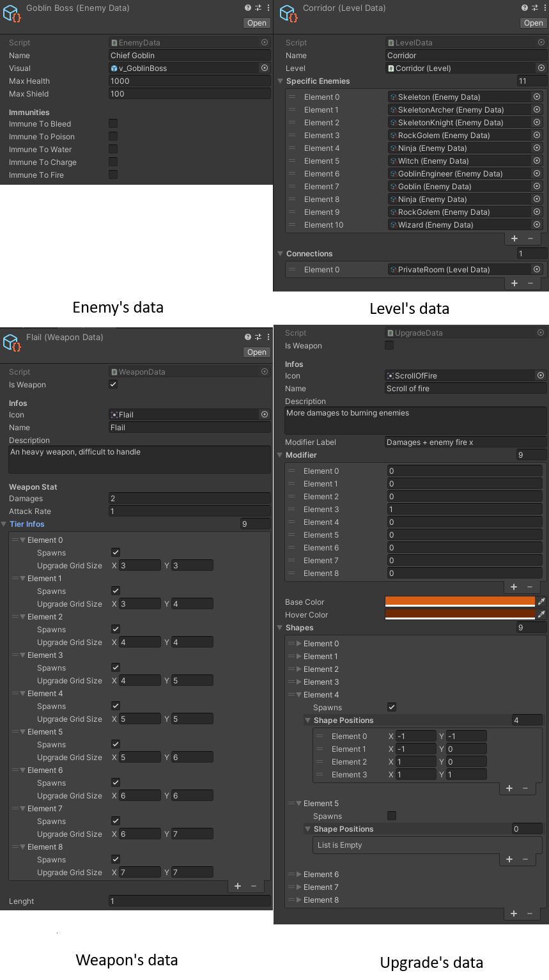Viewport: 549px width, 980px height.
Task: Open the Base Color swatch
Action: click(x=460, y=602)
